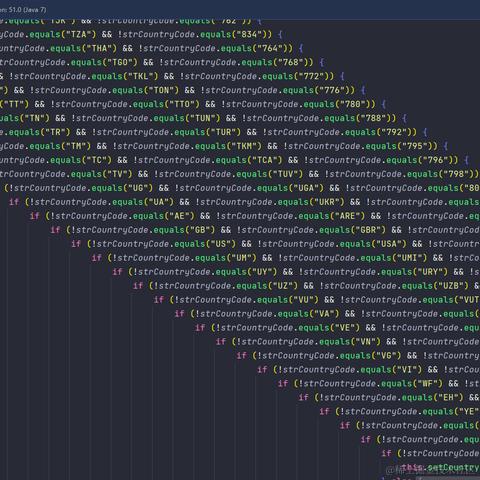Place cursor on the "GBR" string
This screenshot has height=480, width=480.
(x=368, y=230)
